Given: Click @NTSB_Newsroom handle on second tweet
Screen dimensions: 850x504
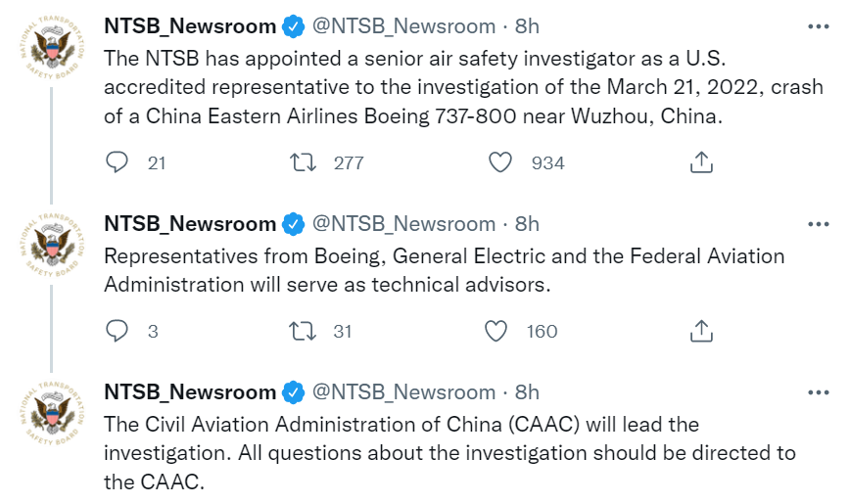Looking at the screenshot, I should pyautogui.click(x=403, y=224).
